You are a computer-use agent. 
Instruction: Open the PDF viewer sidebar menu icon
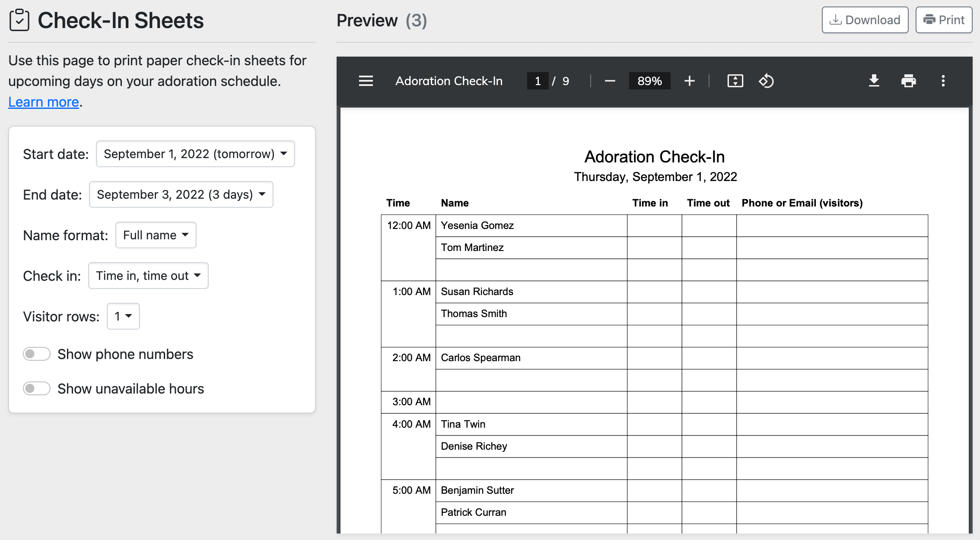coord(366,81)
